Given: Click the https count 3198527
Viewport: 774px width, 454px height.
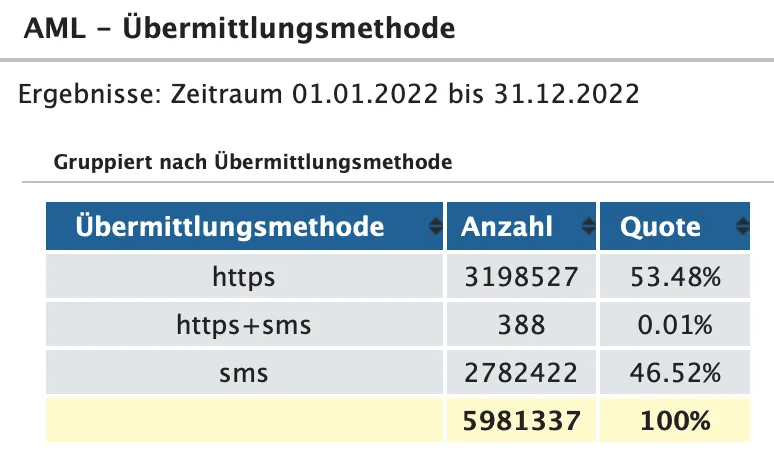Looking at the screenshot, I should coord(520,277).
